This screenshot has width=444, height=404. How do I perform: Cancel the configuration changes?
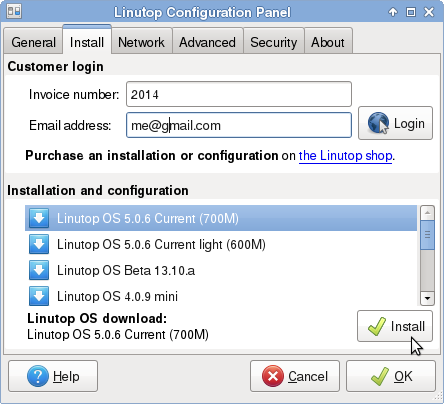coord(295,376)
